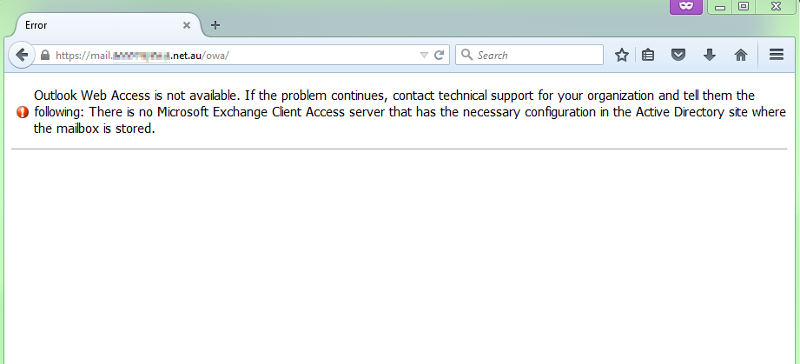
Task: Open the URL history dropdown arrow
Action: tap(424, 55)
